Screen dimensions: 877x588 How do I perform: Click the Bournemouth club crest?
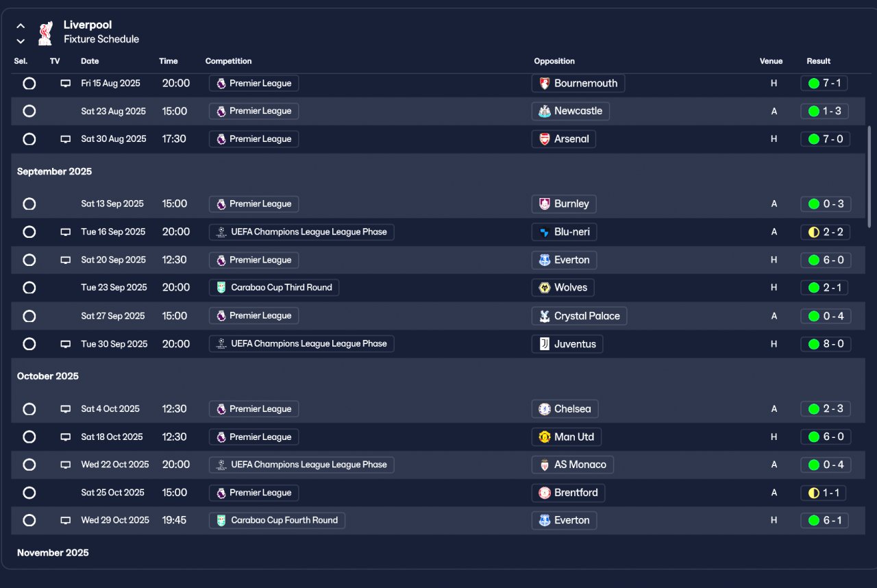545,84
